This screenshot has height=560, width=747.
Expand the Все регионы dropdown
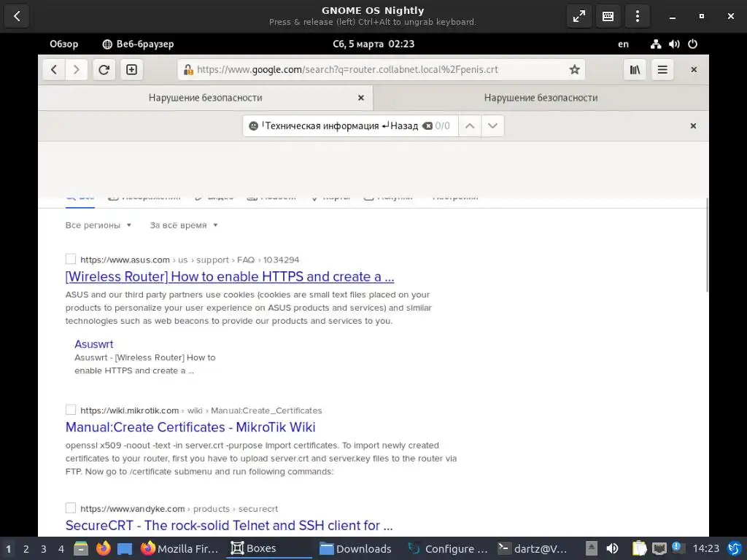(98, 225)
